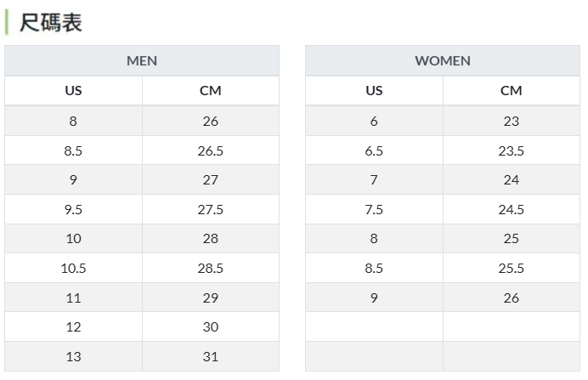Image resolution: width=588 pixels, height=380 pixels.
Task: Select the WOMEN table header
Action: click(x=443, y=61)
